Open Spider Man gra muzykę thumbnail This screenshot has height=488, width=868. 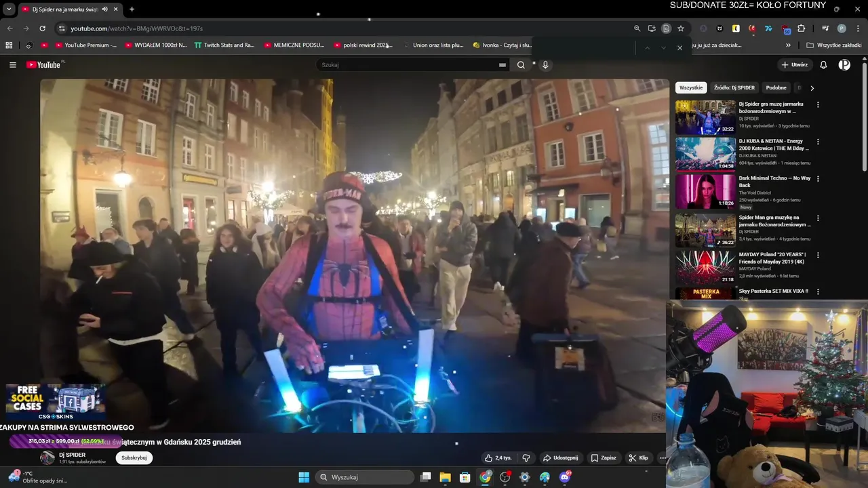pos(705,230)
